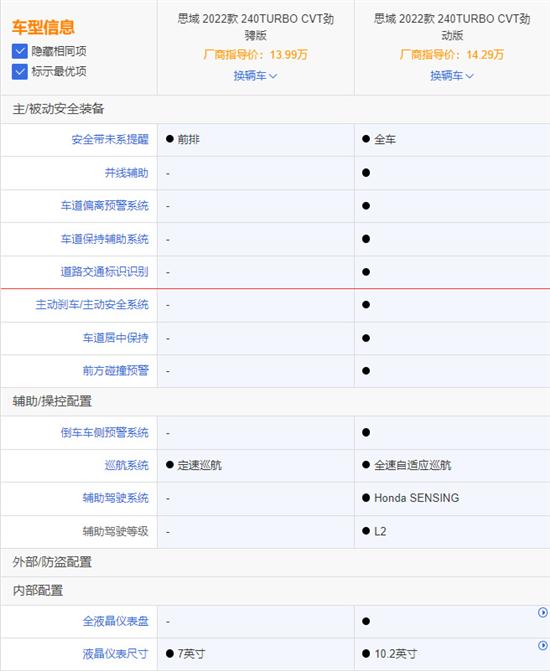Viewport: 550px width, 671px height.
Task: Click the arrow icon beside 全液晶仪表盘 row
Action: [542, 612]
